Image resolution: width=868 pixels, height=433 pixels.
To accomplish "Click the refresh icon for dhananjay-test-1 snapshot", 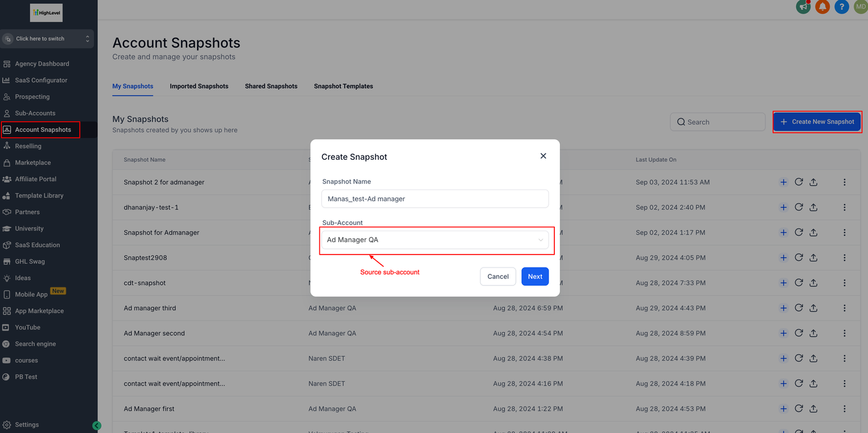I will coord(799,207).
